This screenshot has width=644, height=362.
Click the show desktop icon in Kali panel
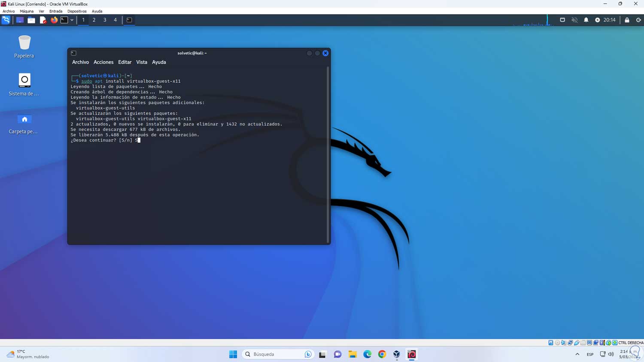[20, 20]
